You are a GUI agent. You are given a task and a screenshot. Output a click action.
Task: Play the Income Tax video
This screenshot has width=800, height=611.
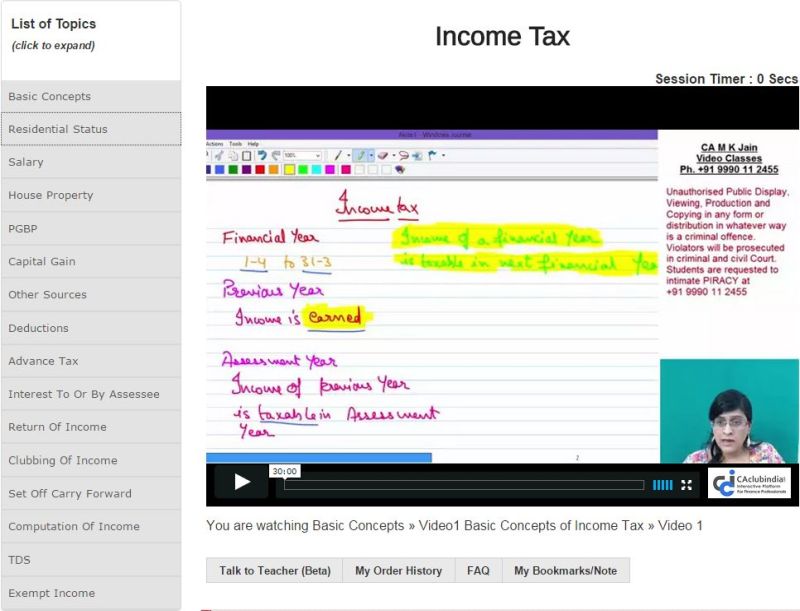(242, 482)
